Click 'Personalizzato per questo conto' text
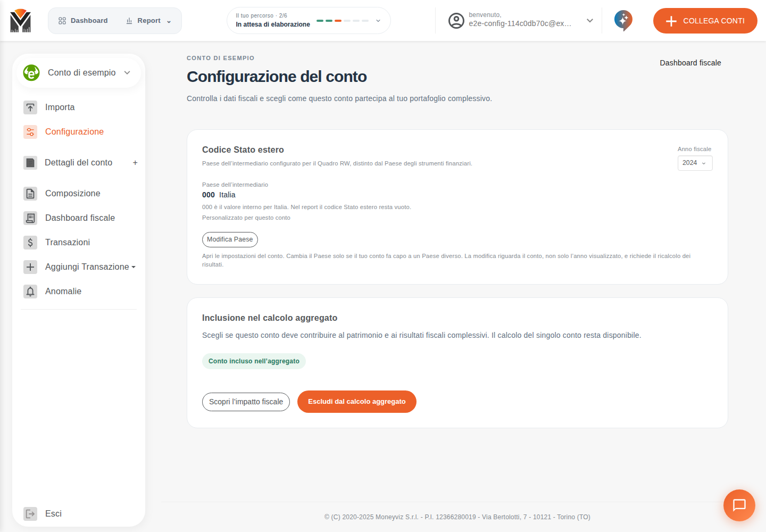The width and height of the screenshot is (766, 532). [x=246, y=218]
